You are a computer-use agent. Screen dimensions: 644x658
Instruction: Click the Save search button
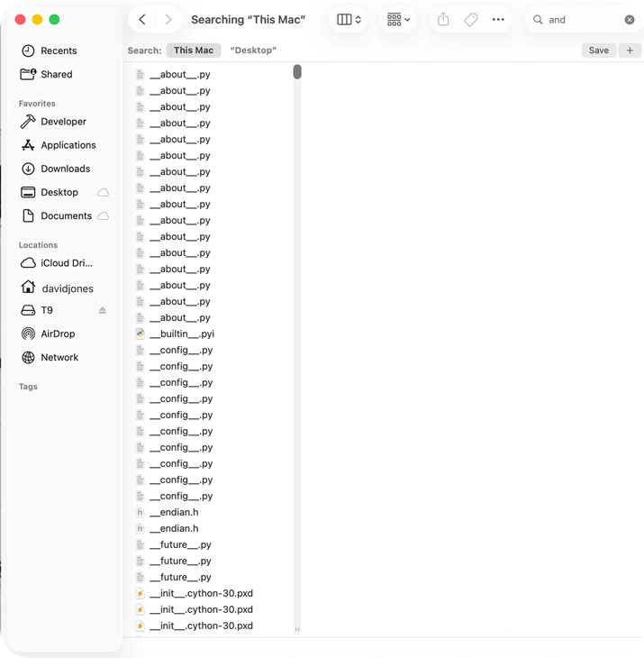[598, 50]
